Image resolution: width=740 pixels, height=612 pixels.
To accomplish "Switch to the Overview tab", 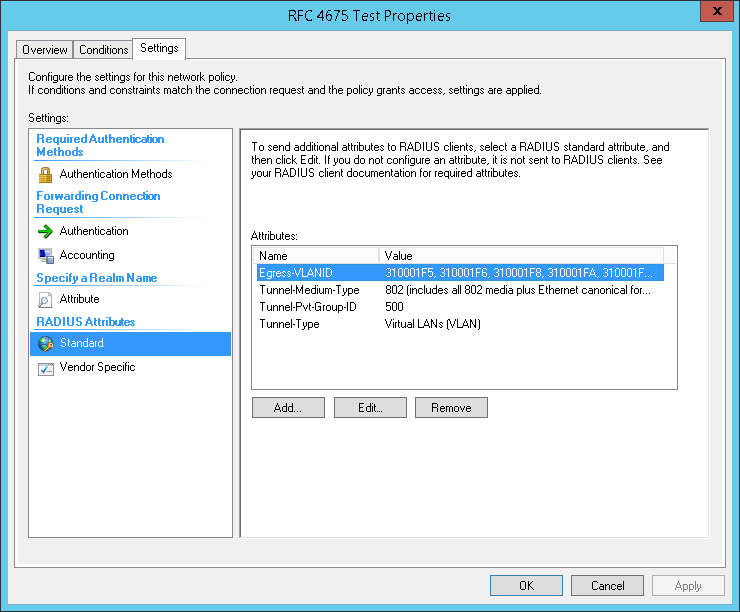I will [x=45, y=50].
